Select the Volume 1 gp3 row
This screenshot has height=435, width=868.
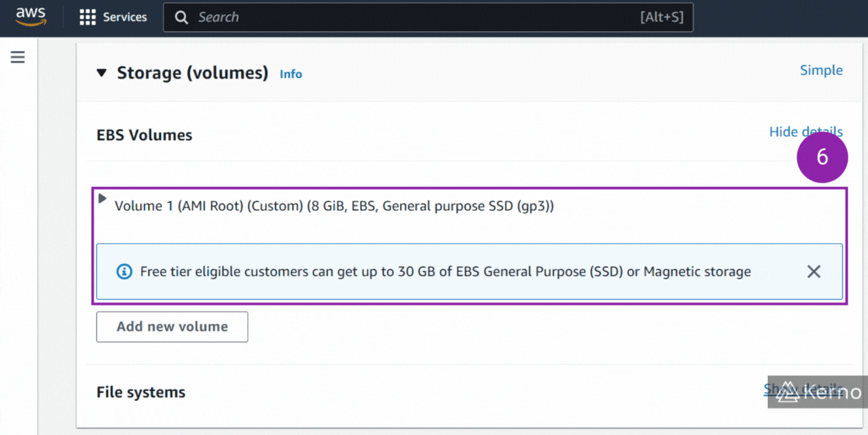click(334, 206)
